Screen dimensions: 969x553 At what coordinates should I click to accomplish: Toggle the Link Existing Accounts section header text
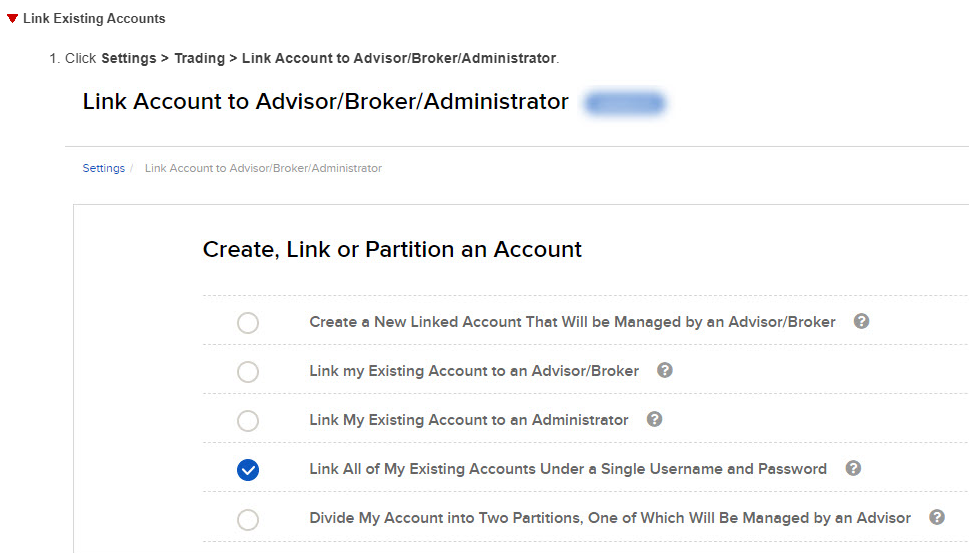coord(94,18)
